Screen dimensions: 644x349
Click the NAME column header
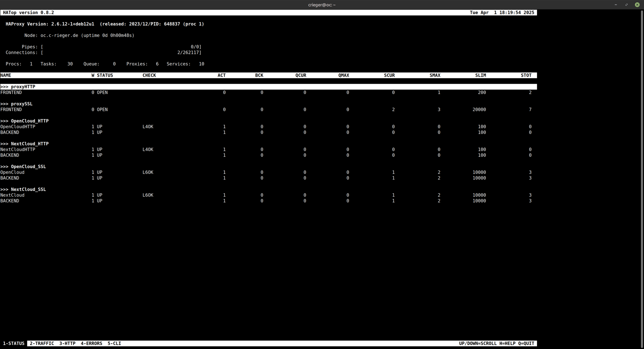(x=6, y=75)
